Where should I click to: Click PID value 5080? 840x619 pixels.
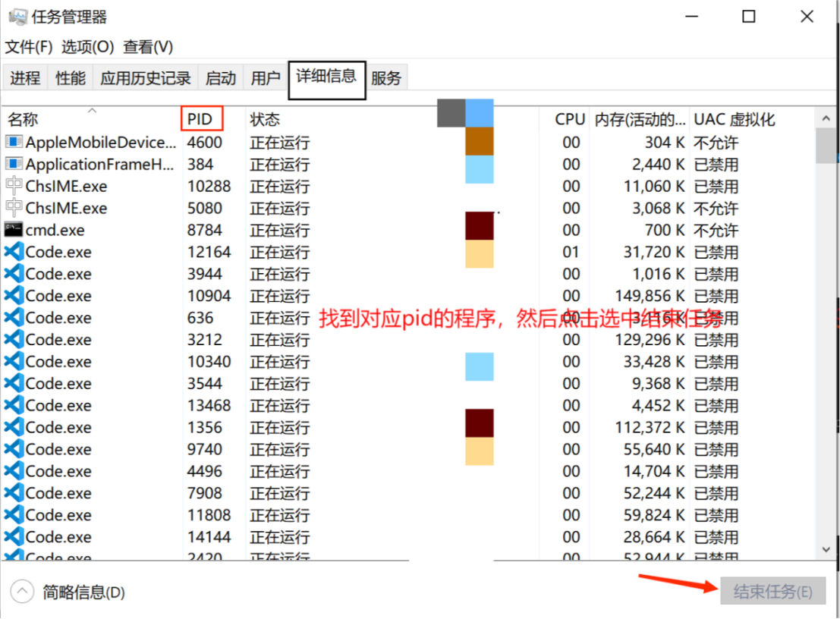pos(205,209)
